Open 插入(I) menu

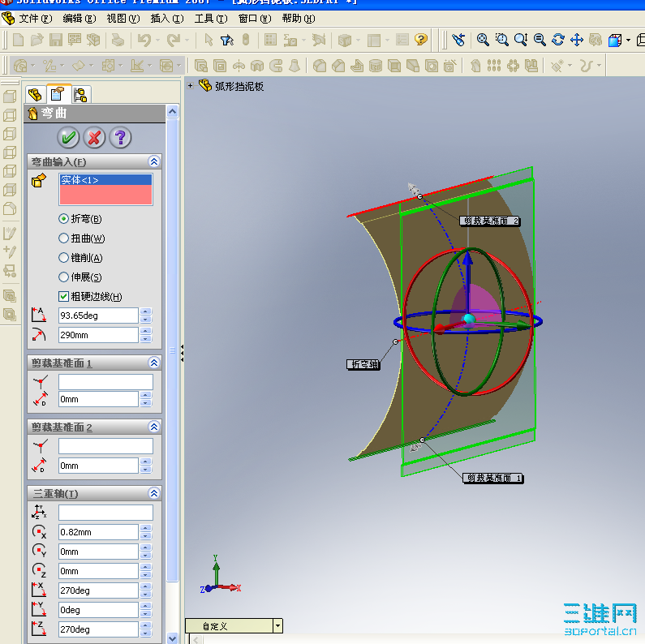[x=167, y=19]
